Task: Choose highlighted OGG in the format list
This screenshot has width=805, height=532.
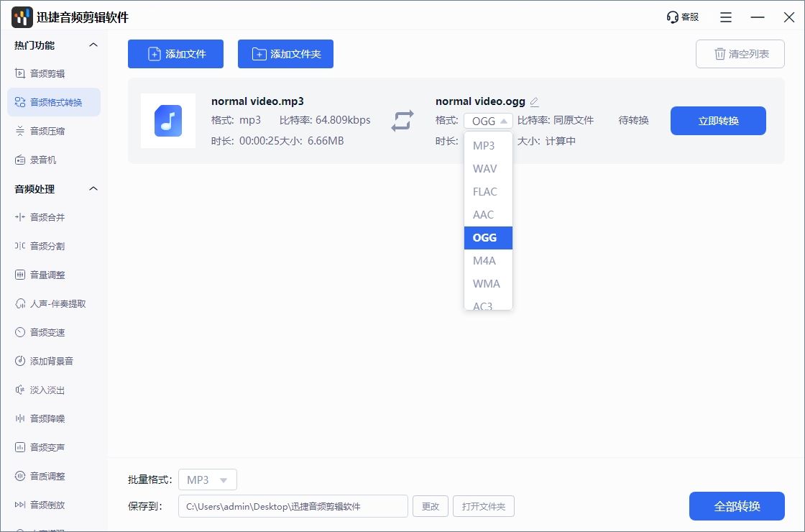Action: tap(488, 238)
